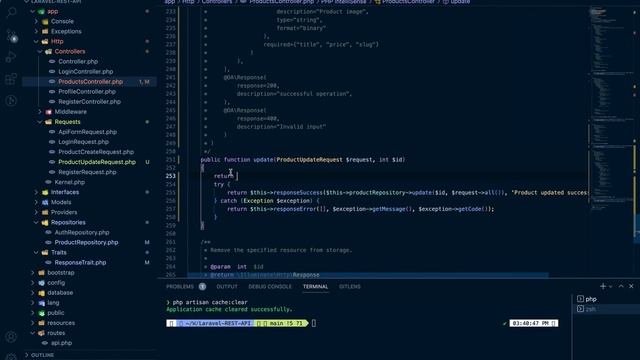Open Run and Debug view
Image resolution: width=640 pixels, height=360 pixels.
pyautogui.click(x=11, y=57)
